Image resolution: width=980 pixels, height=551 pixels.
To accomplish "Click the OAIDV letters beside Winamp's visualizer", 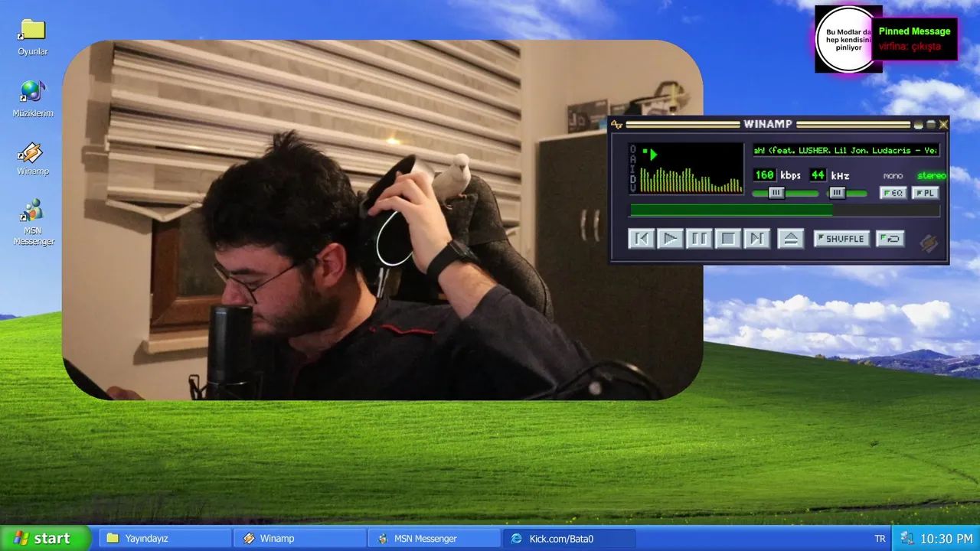I will pos(632,168).
